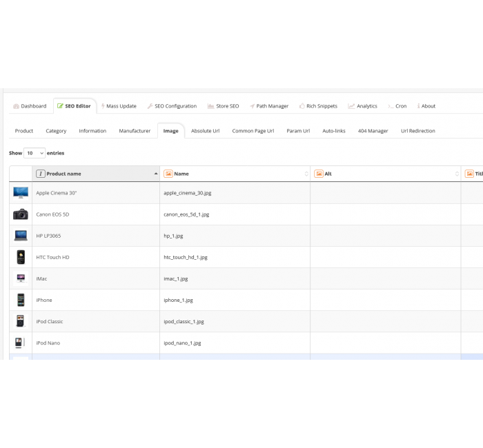Select the Image sub-tab
Viewport: 483px width, 448px height.
[x=171, y=131]
